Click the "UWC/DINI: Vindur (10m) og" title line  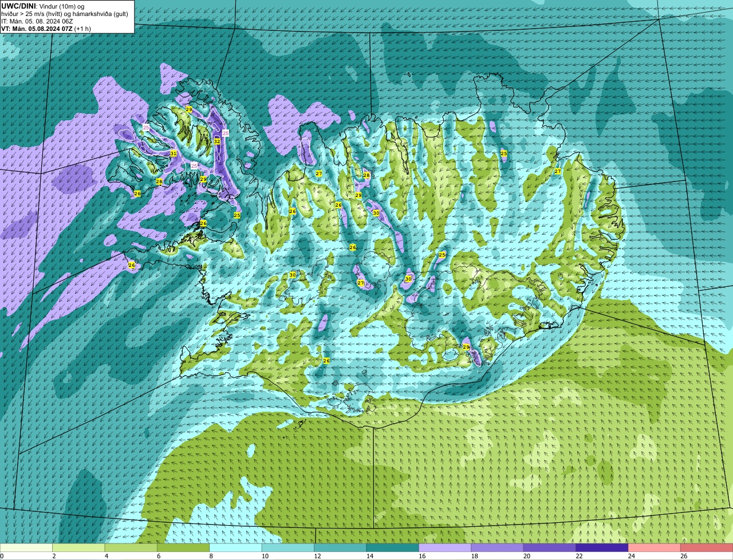(x=43, y=6)
